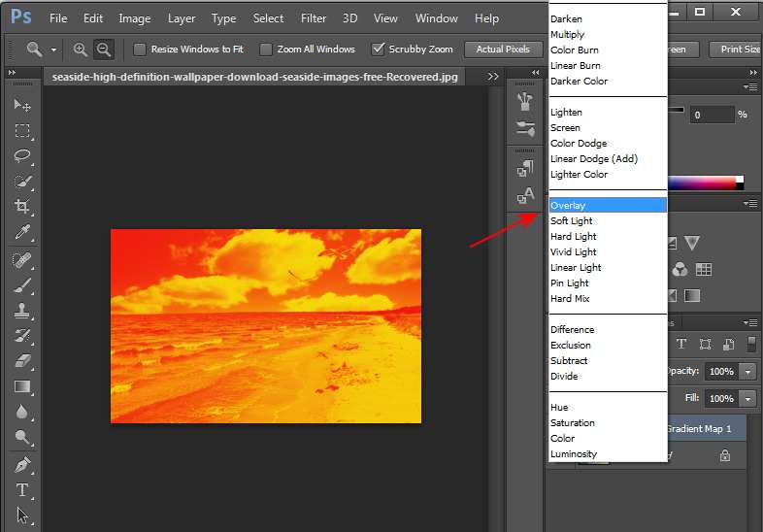The width and height of the screenshot is (763, 532).
Task: Open the zoom tool preset dropdown
Action: coord(53,50)
